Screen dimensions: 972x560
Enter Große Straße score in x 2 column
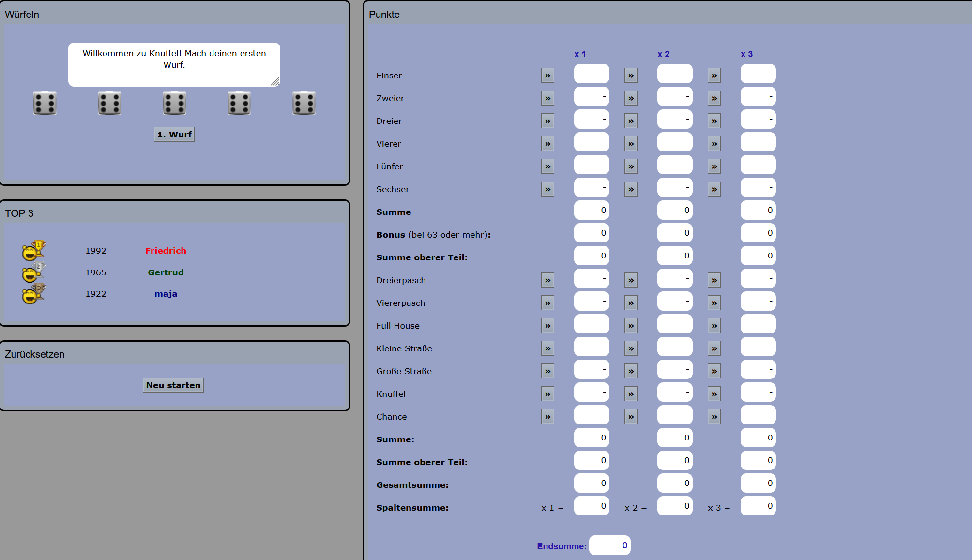coord(631,371)
